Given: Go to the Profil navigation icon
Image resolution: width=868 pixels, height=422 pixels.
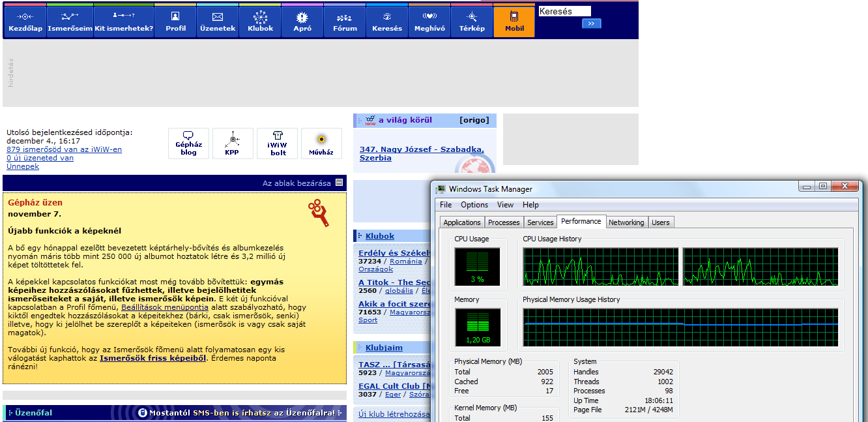Looking at the screenshot, I should pyautogui.click(x=175, y=21).
